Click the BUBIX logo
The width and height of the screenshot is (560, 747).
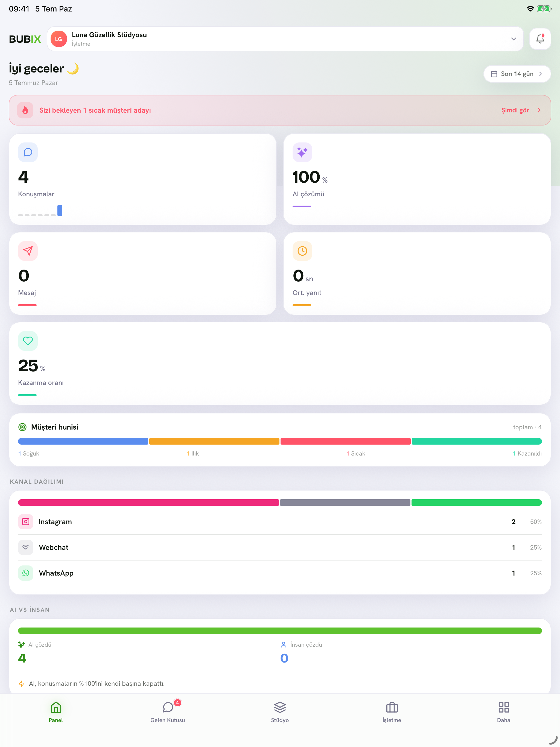25,39
